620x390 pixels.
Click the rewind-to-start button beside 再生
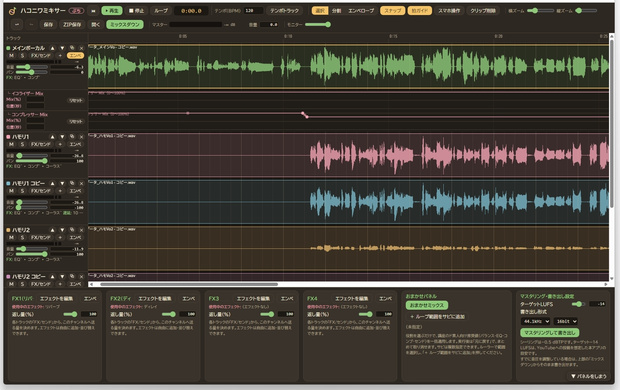(x=93, y=11)
